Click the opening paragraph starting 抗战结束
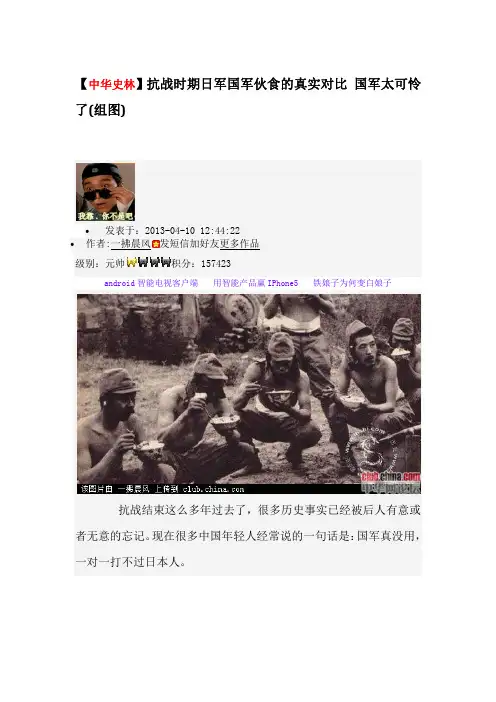This screenshot has height=702, width=496. coord(248,536)
